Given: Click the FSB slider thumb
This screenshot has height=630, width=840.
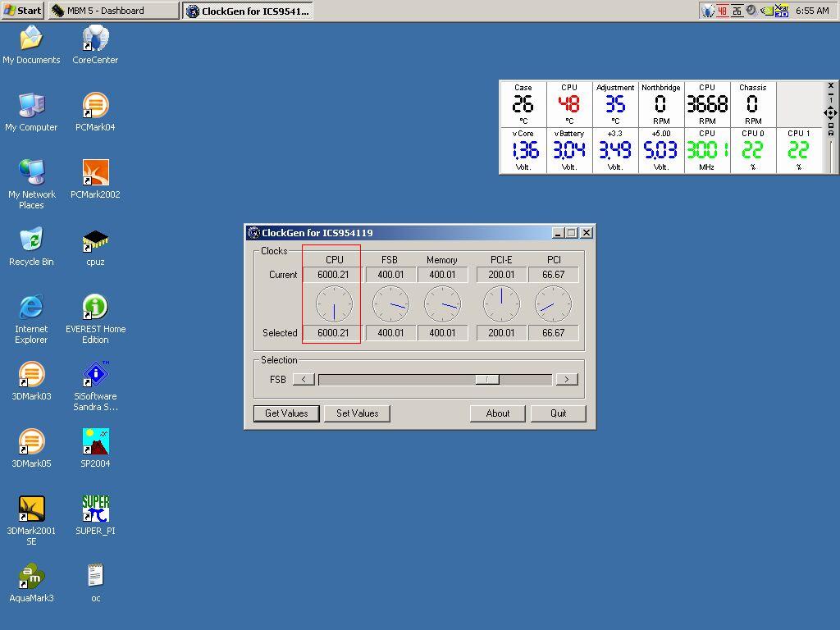Looking at the screenshot, I should point(487,379).
